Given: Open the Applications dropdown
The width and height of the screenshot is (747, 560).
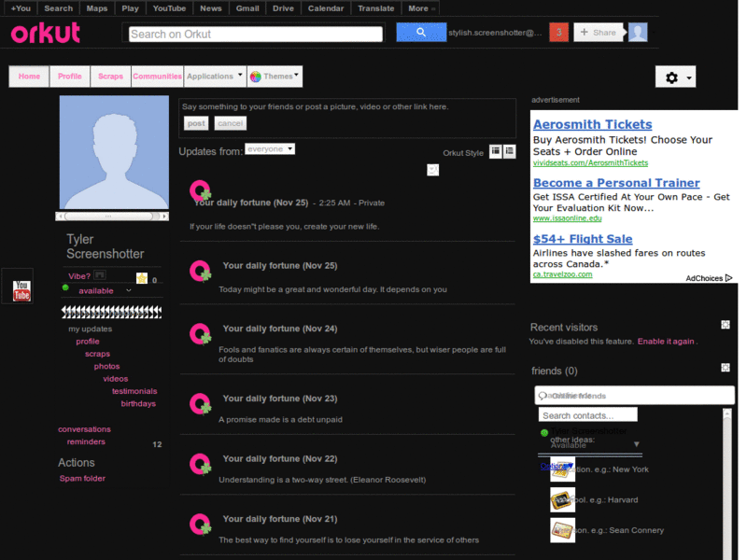Looking at the screenshot, I should pyautogui.click(x=215, y=77).
